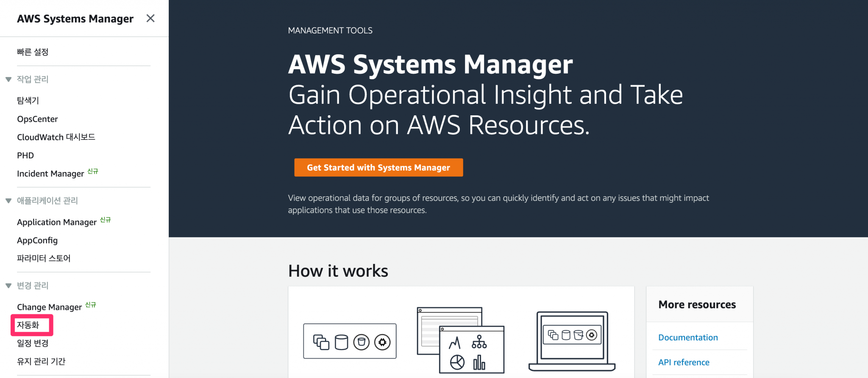Click the bar chart icon in dashboard illustration
868x378 pixels.
click(479, 362)
